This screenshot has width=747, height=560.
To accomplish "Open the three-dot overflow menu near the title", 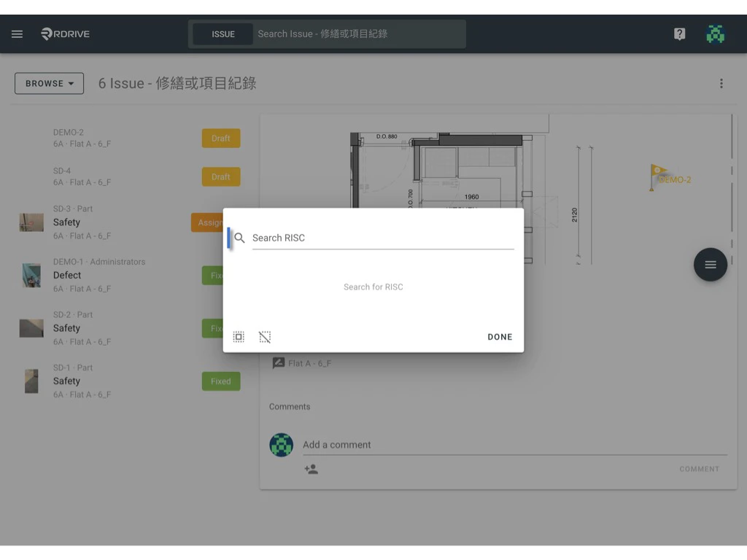I will pos(721,83).
